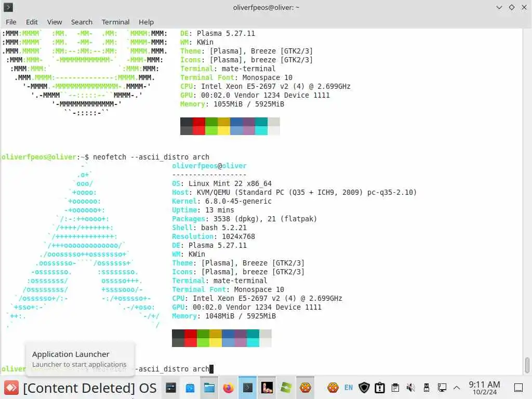The image size is (532, 399).
Task: Click the cyan block in lower color palette
Action: click(253, 338)
